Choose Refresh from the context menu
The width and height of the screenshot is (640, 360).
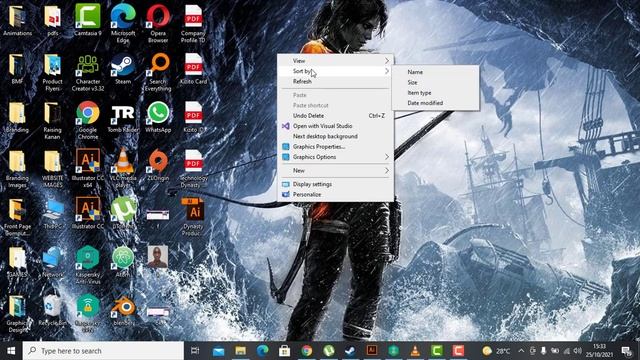tap(336, 82)
